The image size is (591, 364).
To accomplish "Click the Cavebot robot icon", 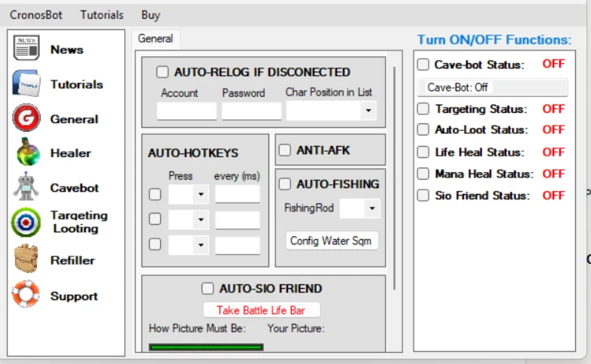I will pyautogui.click(x=26, y=187).
